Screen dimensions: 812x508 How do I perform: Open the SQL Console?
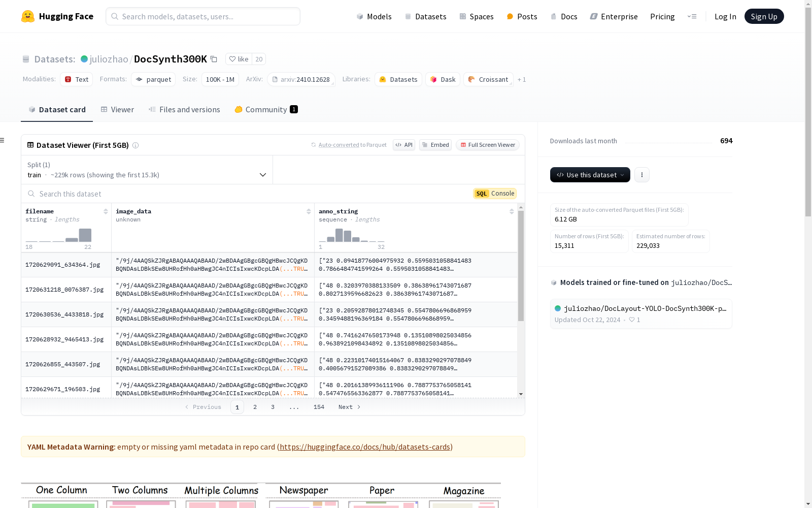tap(495, 194)
